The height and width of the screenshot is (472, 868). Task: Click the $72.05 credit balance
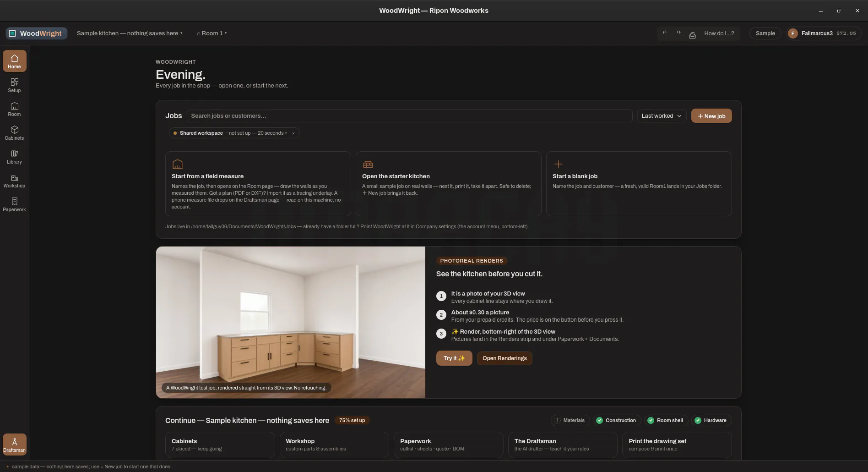click(x=846, y=33)
